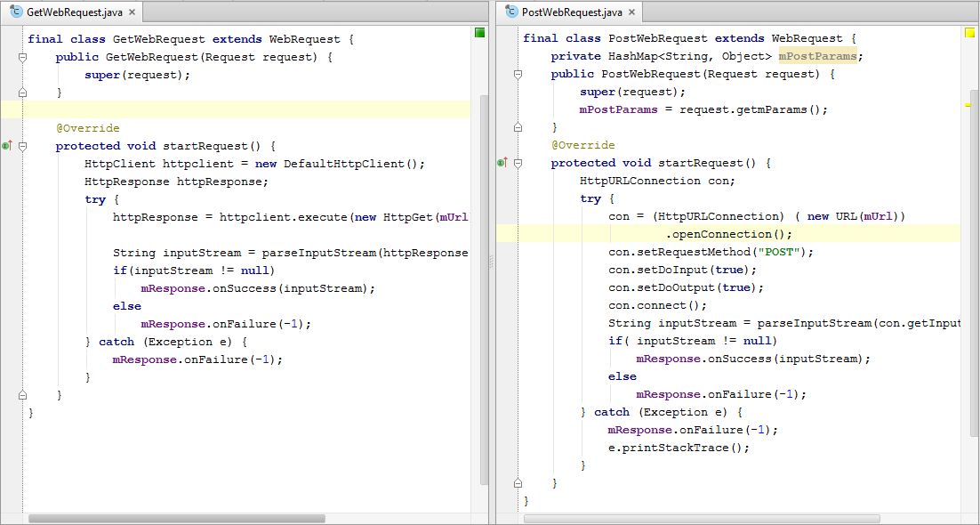Click 'mResponse.onSuccess(inputStream);' in GetWebRequest
The height and width of the screenshot is (525, 980).
[x=258, y=288]
